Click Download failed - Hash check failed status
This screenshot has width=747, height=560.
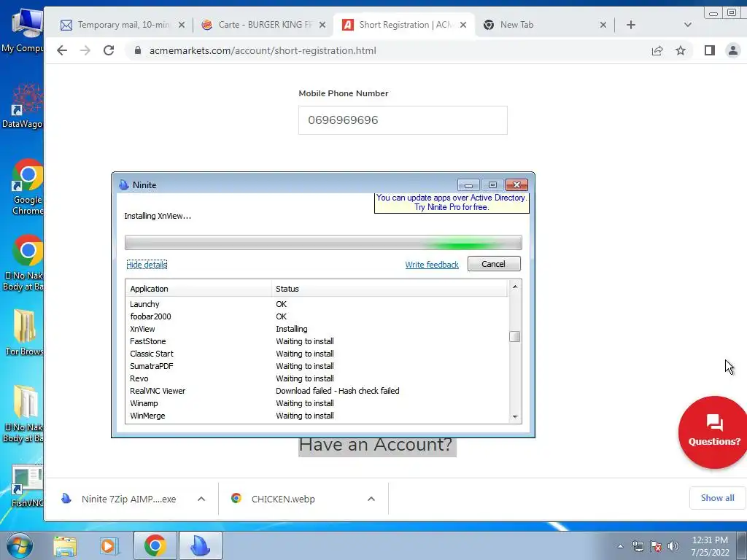tap(337, 391)
